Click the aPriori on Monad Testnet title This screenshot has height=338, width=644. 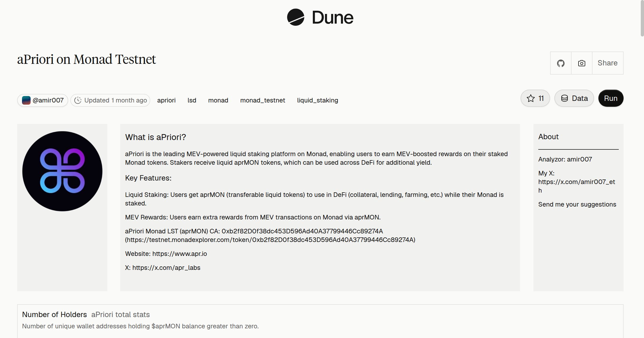86,59
